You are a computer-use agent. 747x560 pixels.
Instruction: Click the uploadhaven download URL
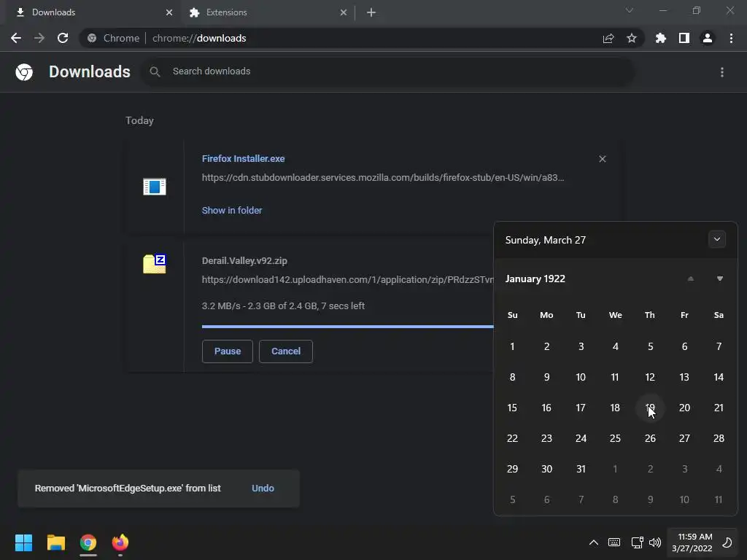347,279
